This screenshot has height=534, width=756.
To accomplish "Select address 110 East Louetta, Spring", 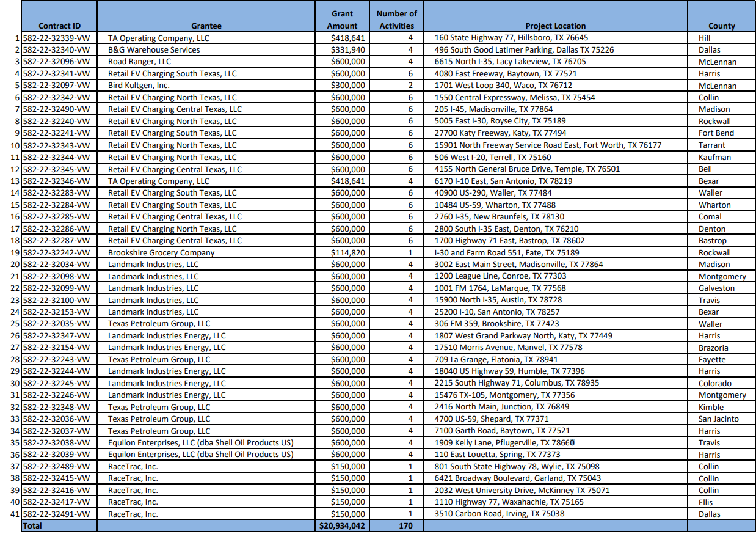I will pyautogui.click(x=497, y=455).
